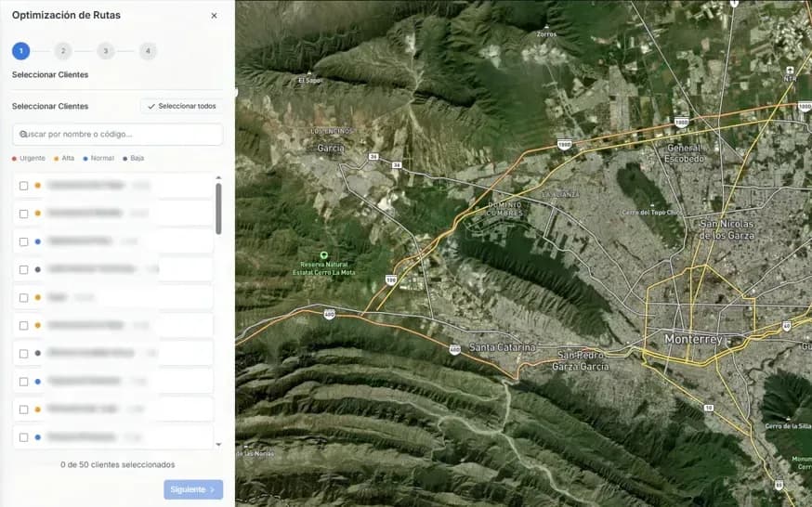
Task: Click the highway 40 shield east of Monterrey
Action: (x=787, y=327)
